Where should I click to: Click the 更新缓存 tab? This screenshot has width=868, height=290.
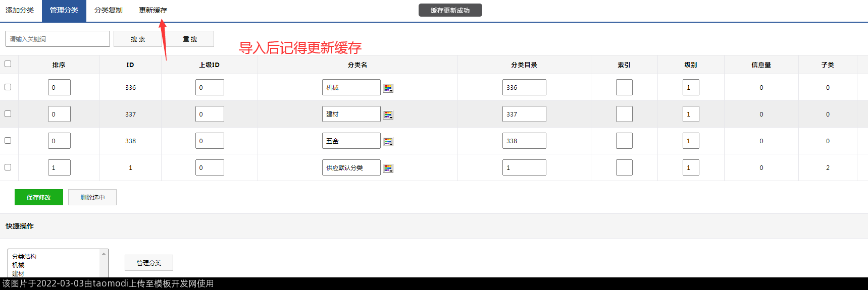152,11
